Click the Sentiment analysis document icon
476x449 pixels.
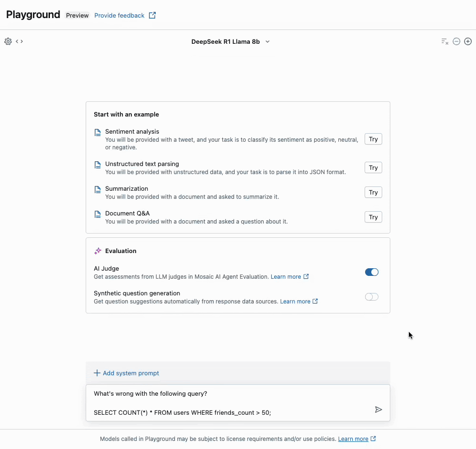98,133
